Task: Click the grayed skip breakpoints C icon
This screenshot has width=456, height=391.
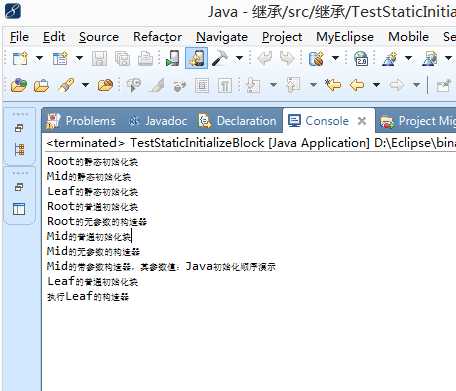Action: pos(134,85)
